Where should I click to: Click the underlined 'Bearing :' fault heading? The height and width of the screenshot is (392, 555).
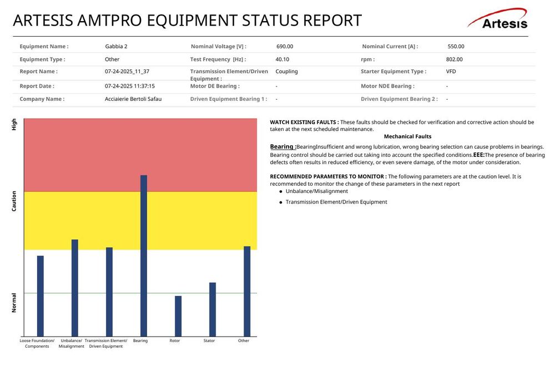click(283, 147)
